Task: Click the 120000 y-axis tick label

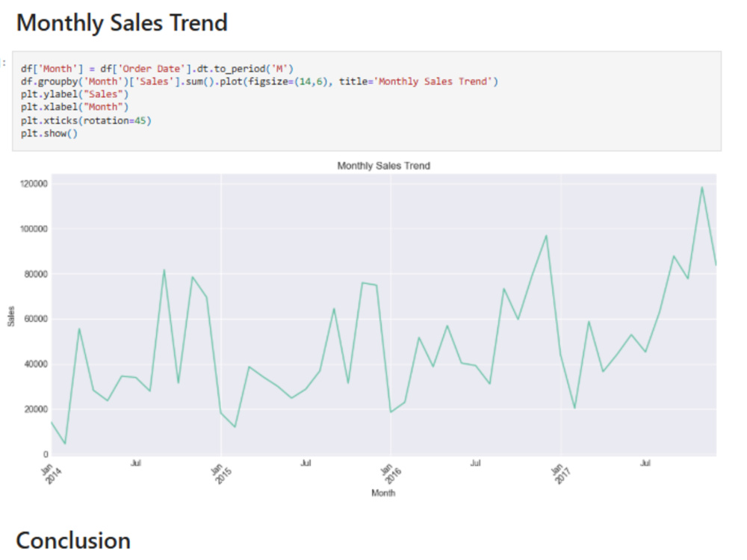Action: click(x=34, y=184)
